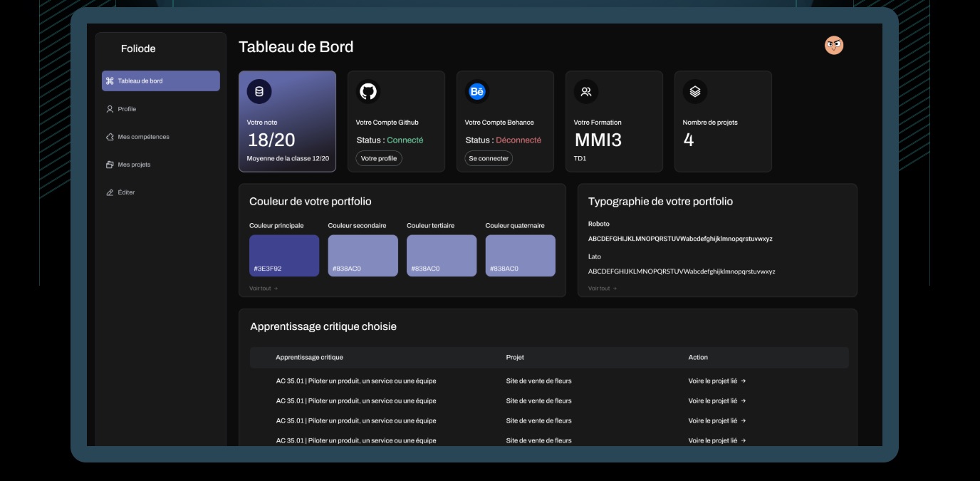
Task: Open Tableau de bord in the sidebar
Action: click(160, 81)
